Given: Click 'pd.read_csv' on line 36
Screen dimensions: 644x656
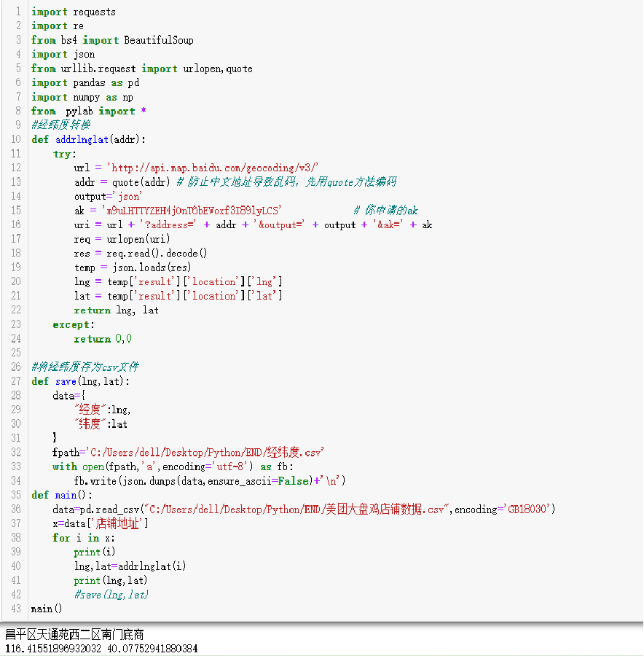Looking at the screenshot, I should click(x=109, y=509).
